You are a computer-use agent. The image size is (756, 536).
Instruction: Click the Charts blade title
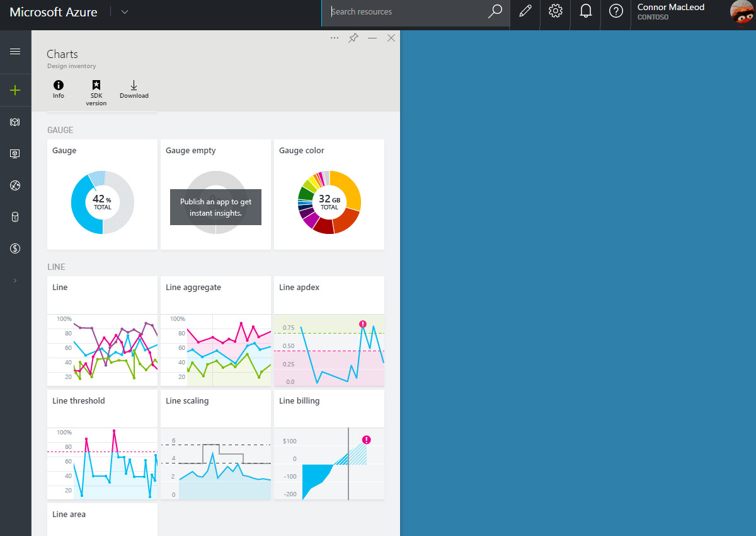62,54
